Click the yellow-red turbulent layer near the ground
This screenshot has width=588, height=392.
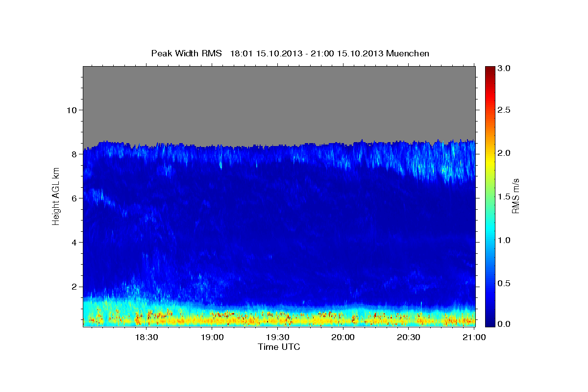(279, 318)
